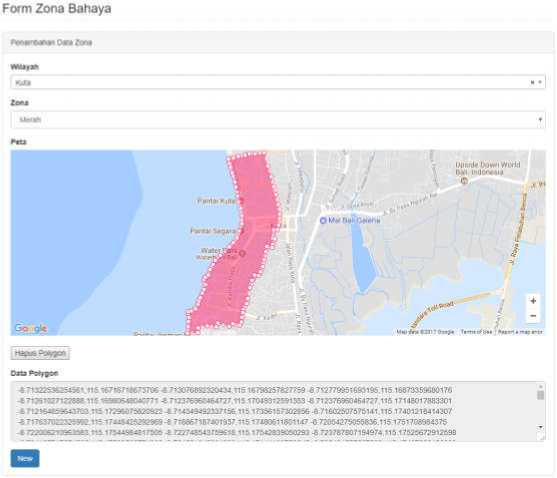Click the Pantai Segara map marker

242,230
